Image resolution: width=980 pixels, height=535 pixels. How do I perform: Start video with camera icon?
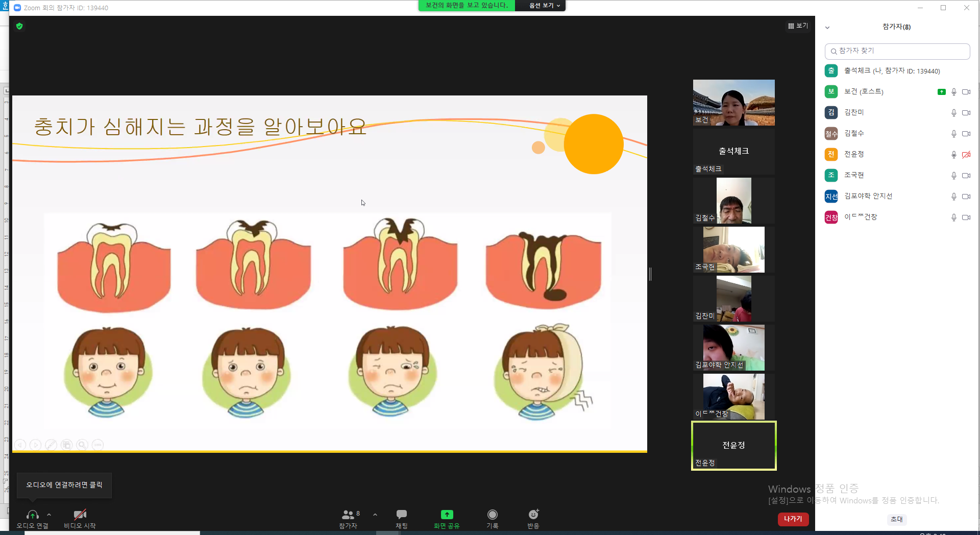coord(80,515)
